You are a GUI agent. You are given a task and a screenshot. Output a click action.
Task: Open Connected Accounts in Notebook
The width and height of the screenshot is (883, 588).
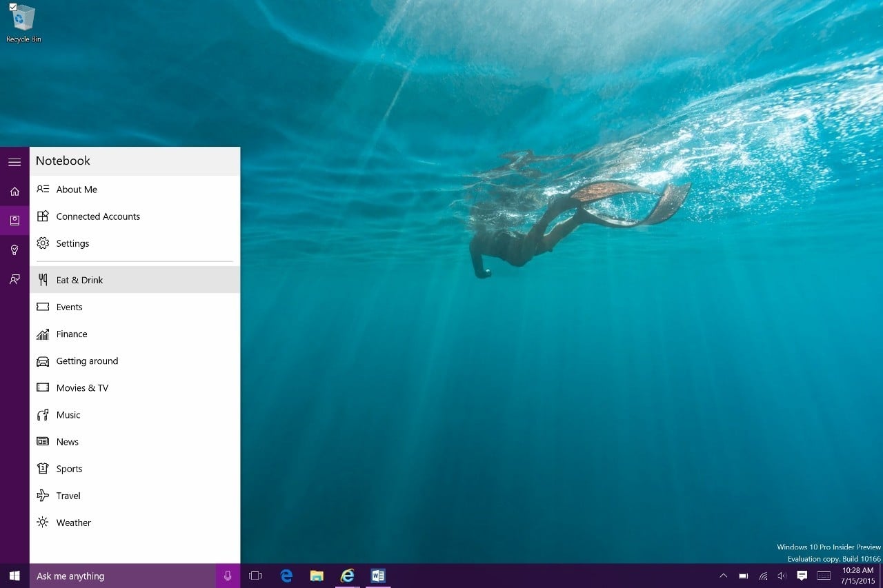pyautogui.click(x=98, y=216)
